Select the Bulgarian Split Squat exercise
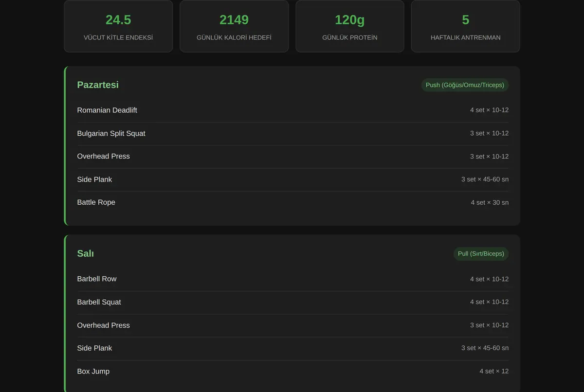 tap(111, 133)
